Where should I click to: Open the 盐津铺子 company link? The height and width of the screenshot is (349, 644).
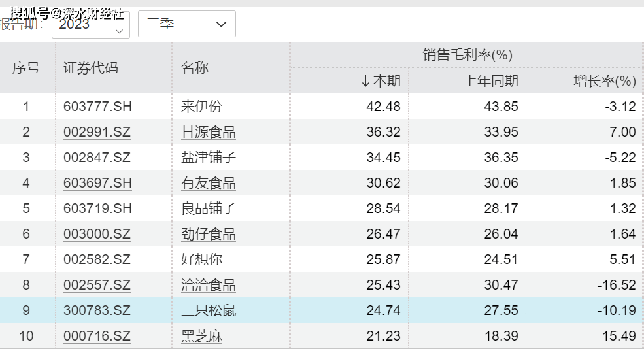[209, 158]
